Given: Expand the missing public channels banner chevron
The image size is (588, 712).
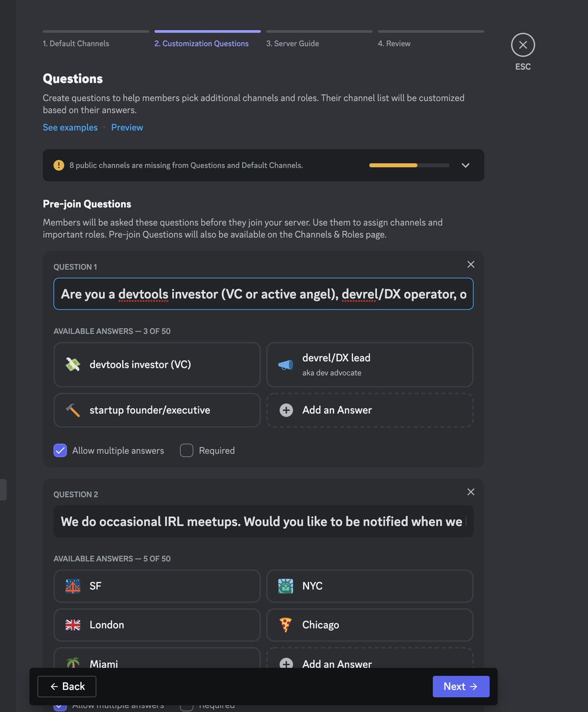Looking at the screenshot, I should (x=466, y=166).
